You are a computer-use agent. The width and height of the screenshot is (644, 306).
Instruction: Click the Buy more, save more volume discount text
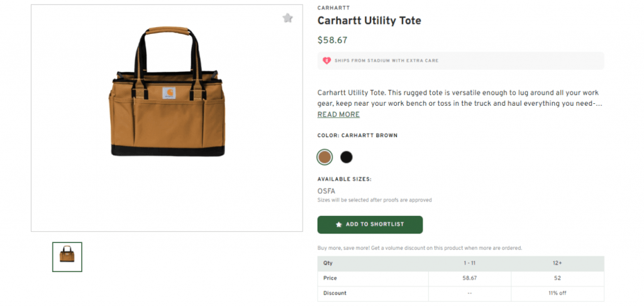419,248
